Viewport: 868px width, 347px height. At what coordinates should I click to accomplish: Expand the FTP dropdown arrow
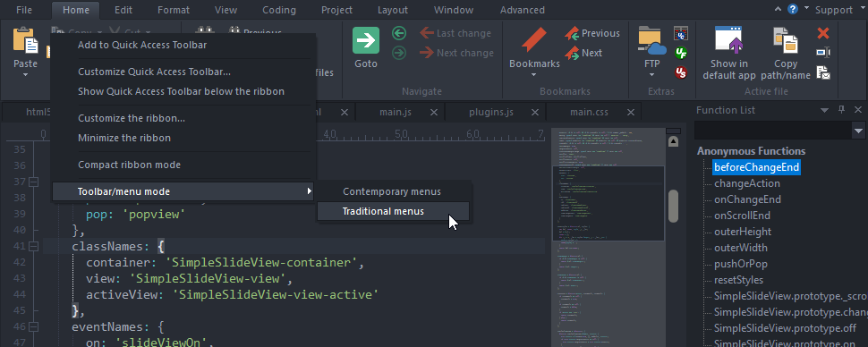(651, 75)
